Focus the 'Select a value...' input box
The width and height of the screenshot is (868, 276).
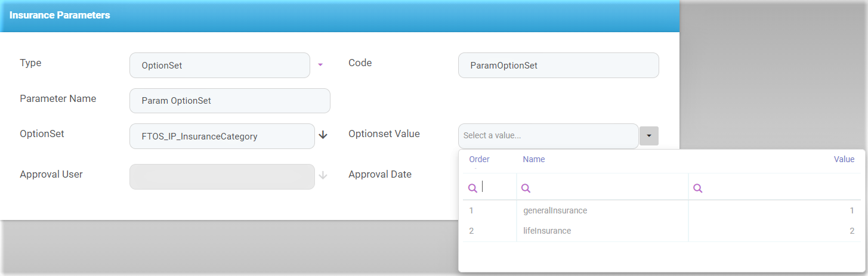(x=548, y=136)
